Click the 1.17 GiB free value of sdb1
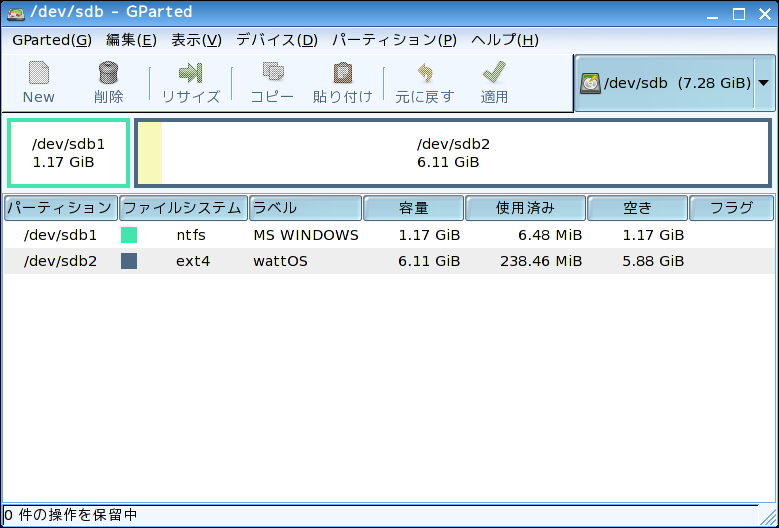Image resolution: width=779 pixels, height=528 pixels. point(653,235)
